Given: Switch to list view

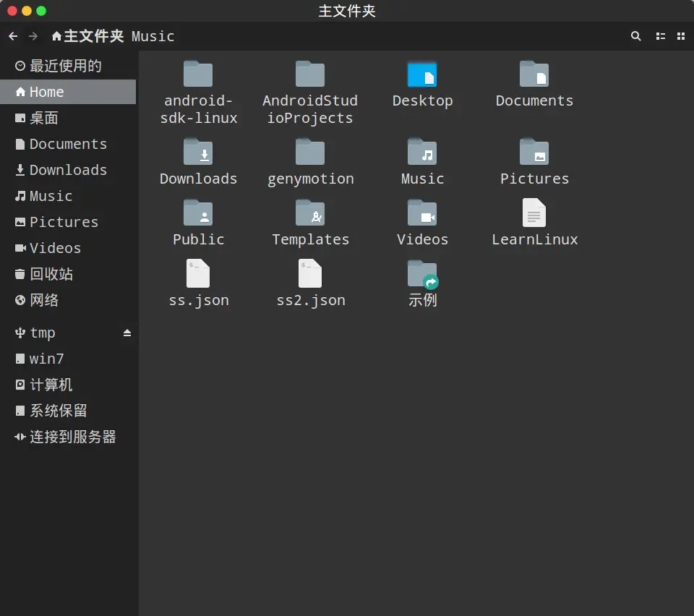Looking at the screenshot, I should (660, 36).
